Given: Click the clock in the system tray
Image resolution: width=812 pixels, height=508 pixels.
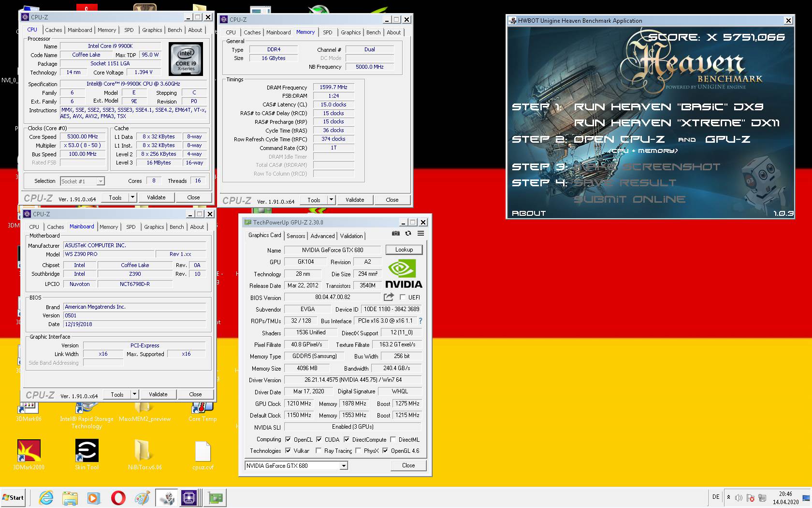Looking at the screenshot, I should click(785, 498).
